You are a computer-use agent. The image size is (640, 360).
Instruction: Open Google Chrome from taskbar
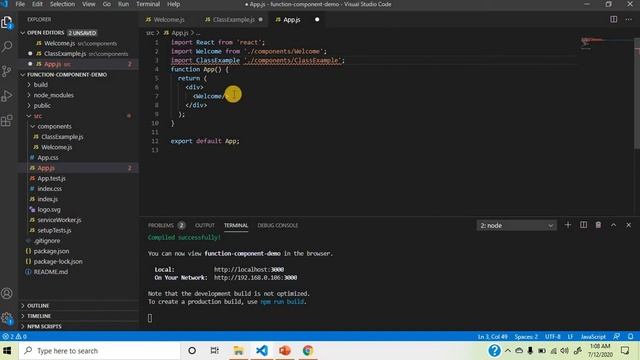(308, 351)
